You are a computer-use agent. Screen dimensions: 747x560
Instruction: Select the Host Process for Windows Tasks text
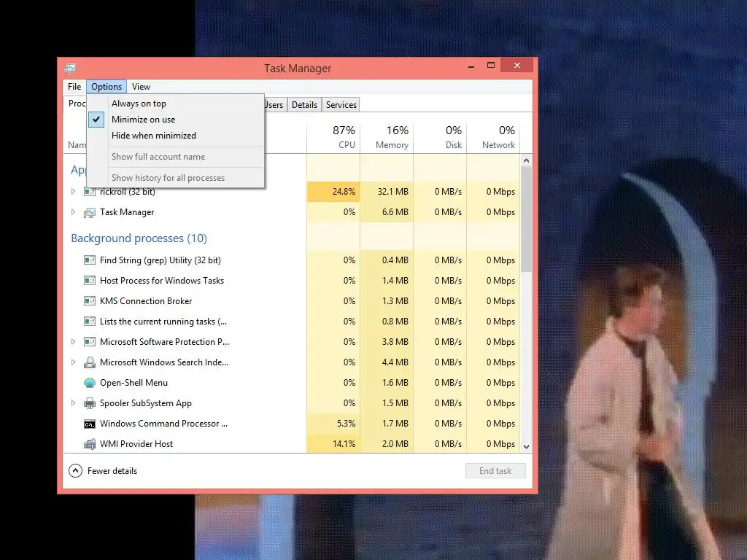pos(162,281)
